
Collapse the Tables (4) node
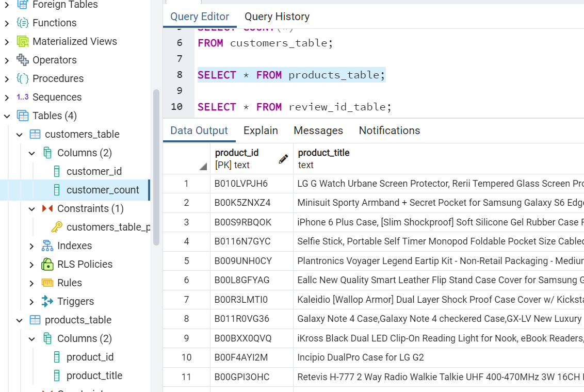click(x=7, y=116)
